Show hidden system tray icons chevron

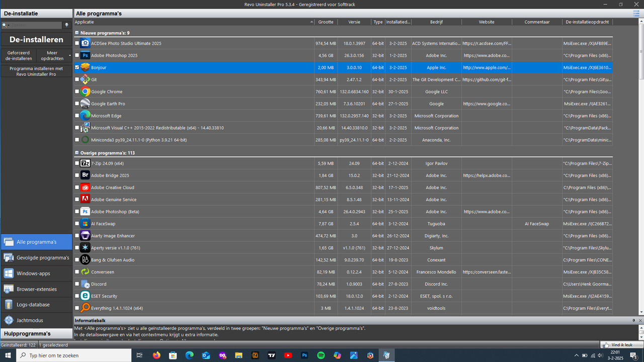coord(577,355)
